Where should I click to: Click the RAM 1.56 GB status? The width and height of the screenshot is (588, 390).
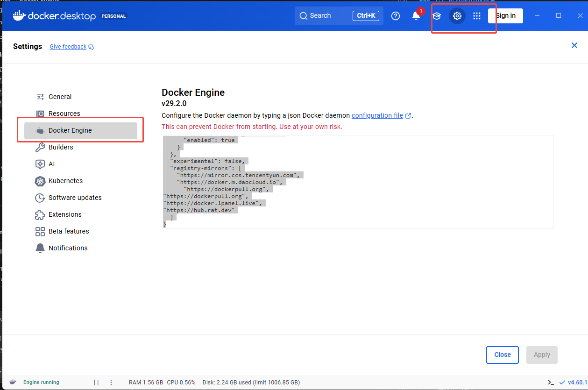coord(146,382)
